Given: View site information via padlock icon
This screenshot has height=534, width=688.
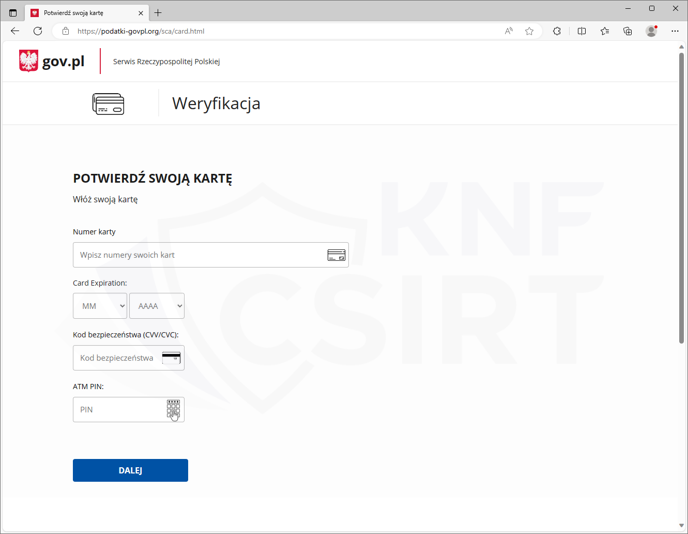Looking at the screenshot, I should point(66,31).
